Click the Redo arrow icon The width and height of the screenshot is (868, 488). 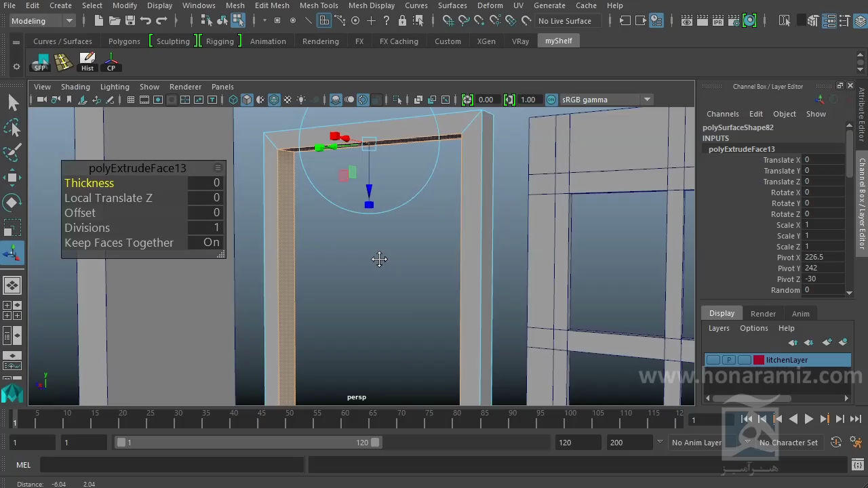pyautogui.click(x=161, y=21)
